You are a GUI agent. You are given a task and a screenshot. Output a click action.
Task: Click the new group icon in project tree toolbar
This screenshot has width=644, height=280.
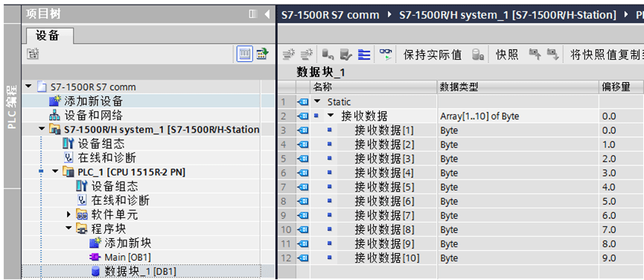click(x=33, y=54)
